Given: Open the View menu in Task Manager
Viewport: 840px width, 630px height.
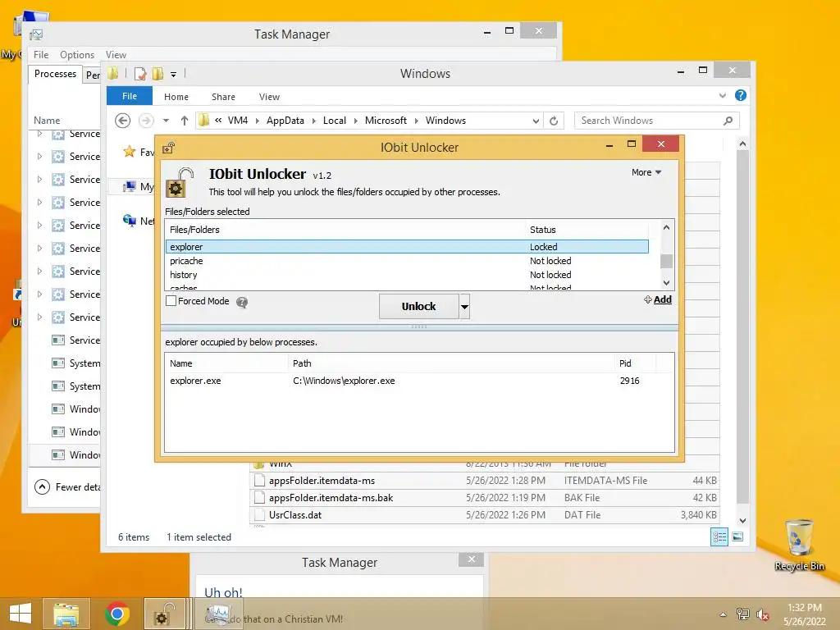Looking at the screenshot, I should [116, 55].
